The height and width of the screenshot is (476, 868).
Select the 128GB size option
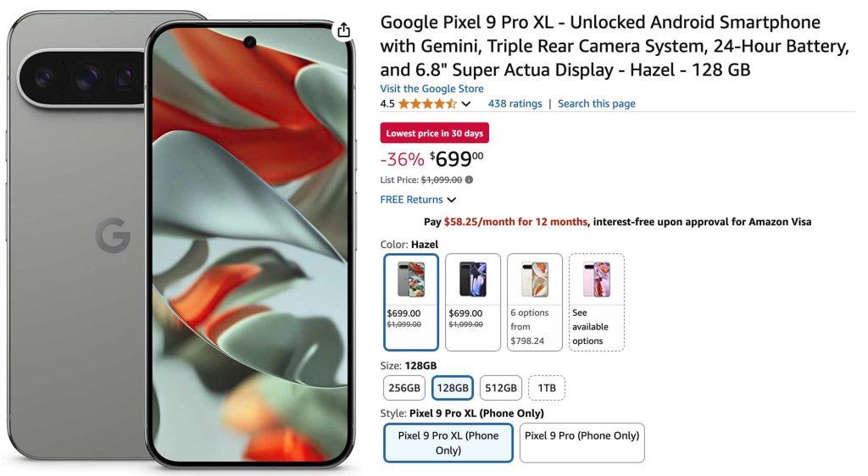[453, 388]
